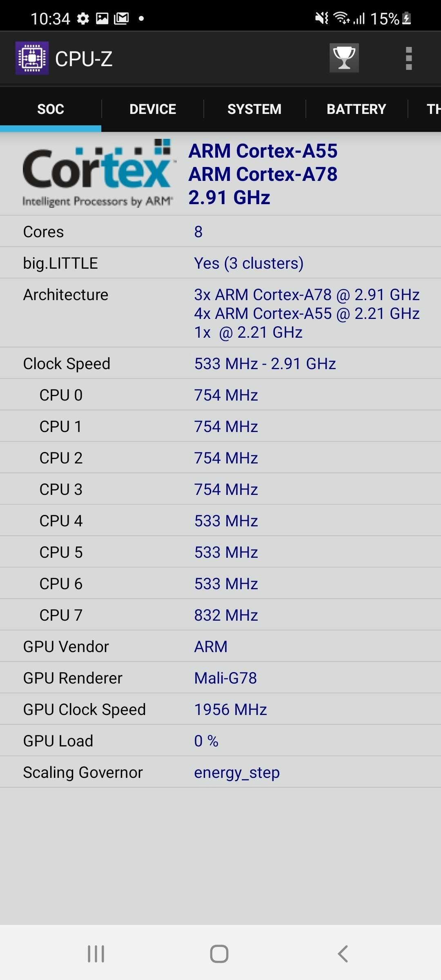Tap the settings gear status icon
This screenshot has width=441, height=980.
83,18
